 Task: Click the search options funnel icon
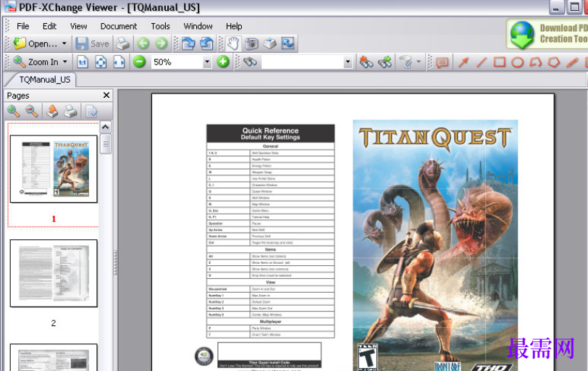coord(406,62)
